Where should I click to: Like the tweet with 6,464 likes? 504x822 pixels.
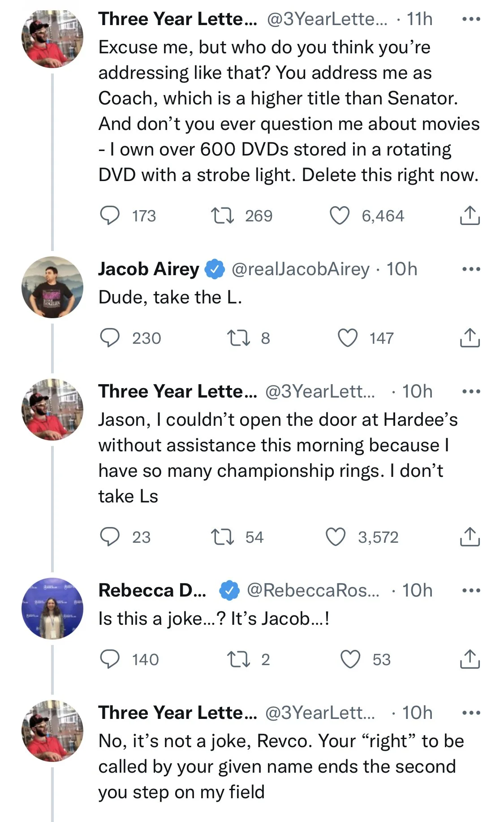coord(339,216)
